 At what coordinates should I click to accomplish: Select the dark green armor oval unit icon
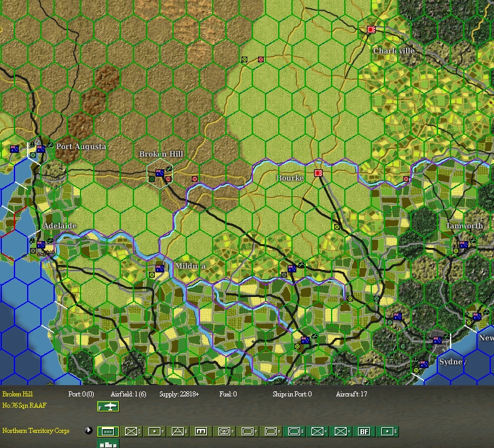tap(294, 431)
